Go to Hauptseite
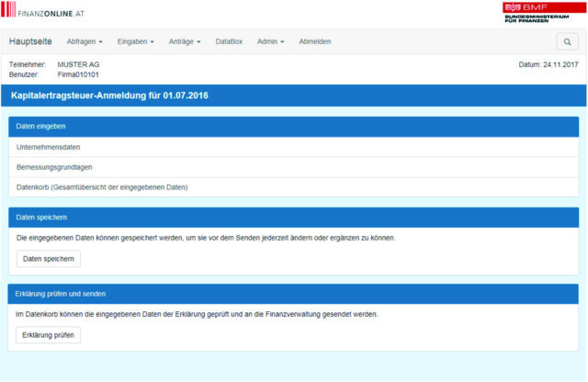 click(30, 41)
